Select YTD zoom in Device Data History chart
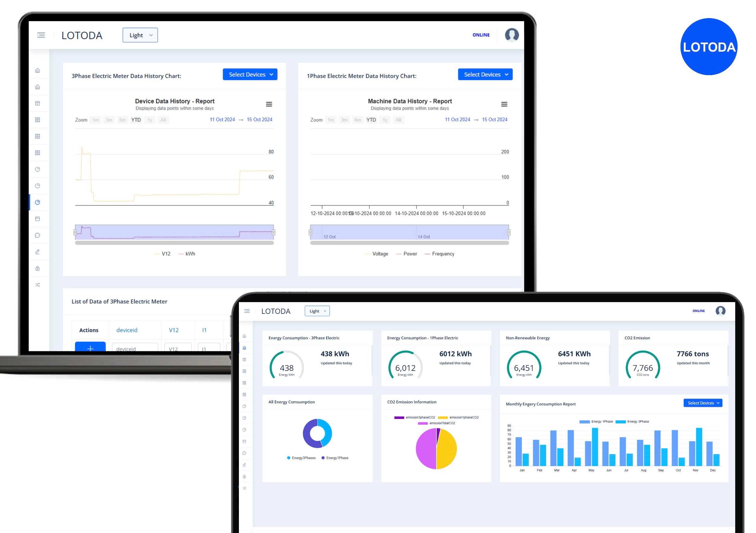Screen dimensions: 756x533 tap(136, 120)
